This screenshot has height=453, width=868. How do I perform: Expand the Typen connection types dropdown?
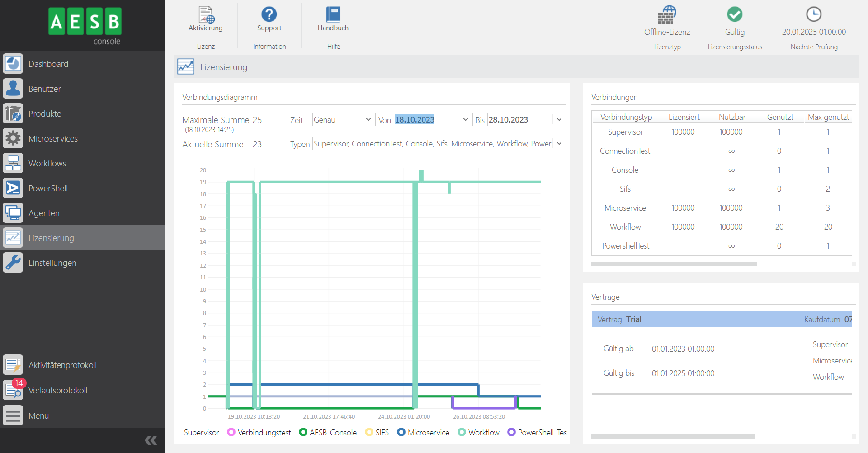pos(559,144)
